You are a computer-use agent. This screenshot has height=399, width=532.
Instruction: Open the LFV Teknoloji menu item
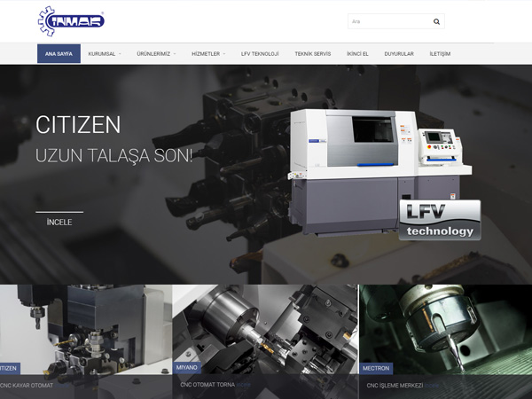tap(260, 54)
